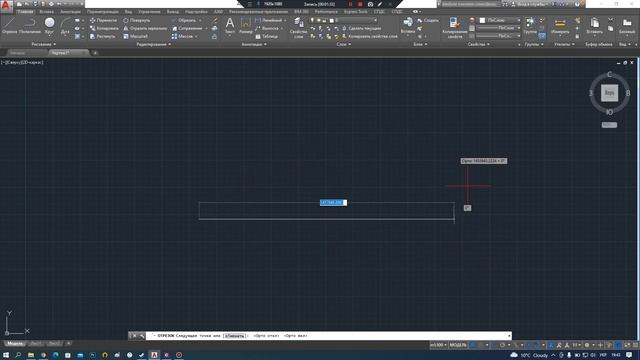Add a new drawing tab with plus
This screenshot has width=640, height=360.
[95, 53]
